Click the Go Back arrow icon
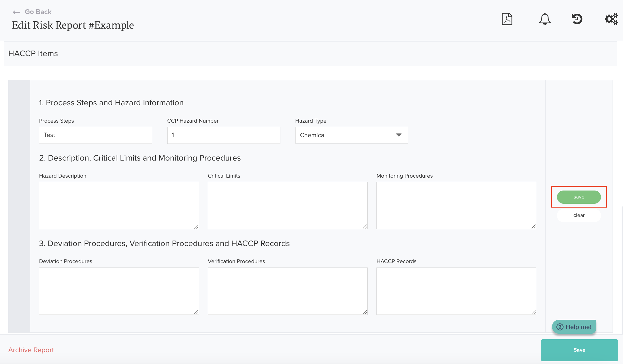The width and height of the screenshot is (623, 364). click(x=17, y=12)
